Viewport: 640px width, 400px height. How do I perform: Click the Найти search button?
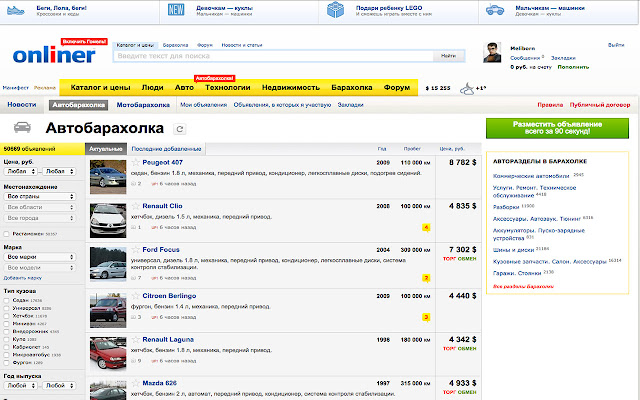(x=449, y=56)
